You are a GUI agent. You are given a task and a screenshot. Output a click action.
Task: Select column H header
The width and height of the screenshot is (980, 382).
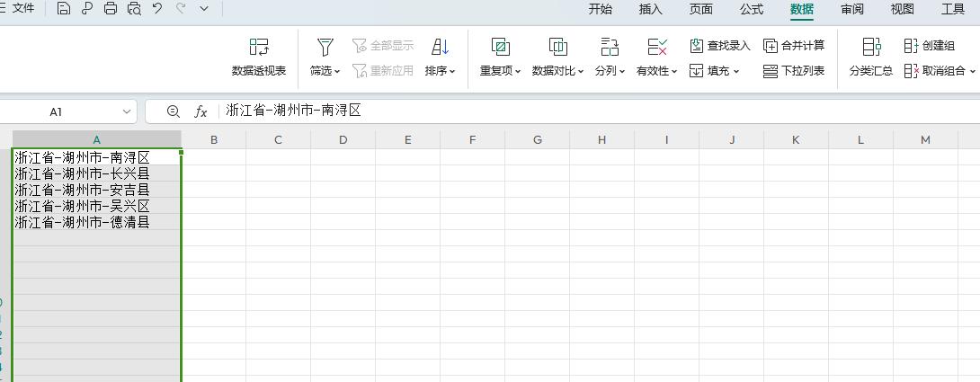coord(601,140)
